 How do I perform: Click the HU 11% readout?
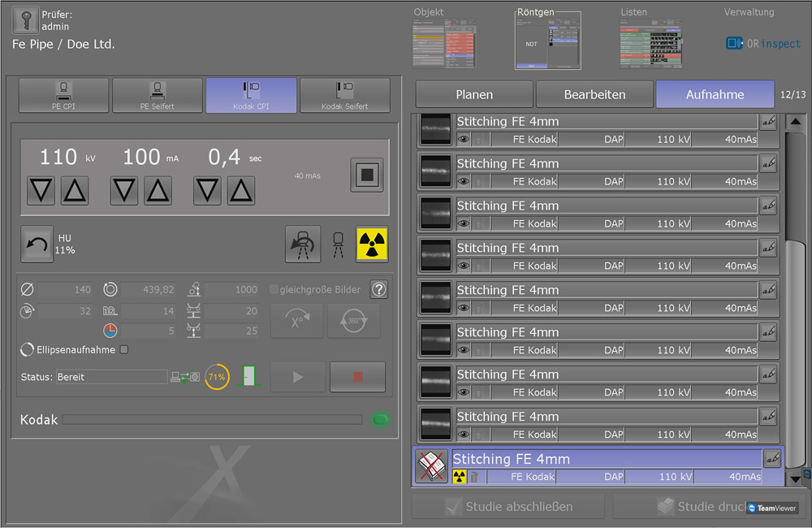point(65,244)
